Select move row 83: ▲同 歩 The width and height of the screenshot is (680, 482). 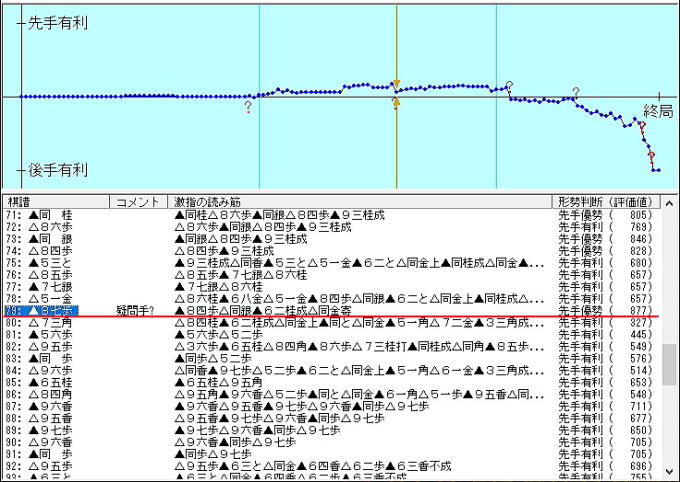331,359
